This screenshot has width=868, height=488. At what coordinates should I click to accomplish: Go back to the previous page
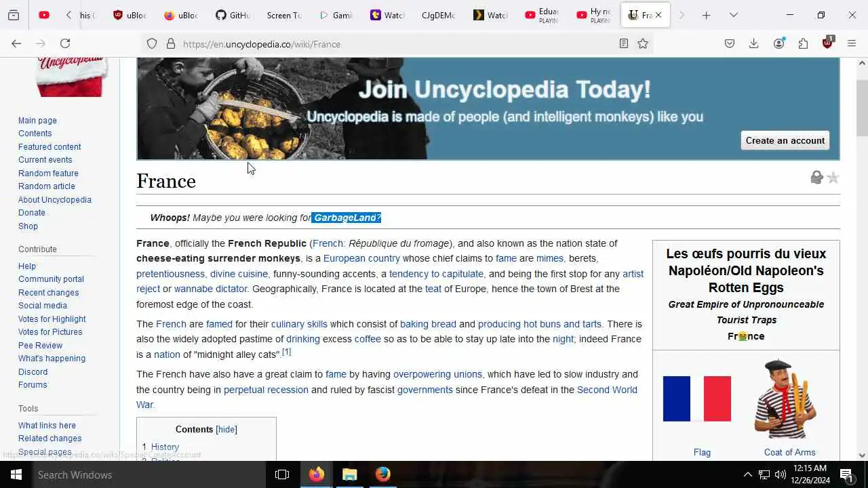coord(16,43)
